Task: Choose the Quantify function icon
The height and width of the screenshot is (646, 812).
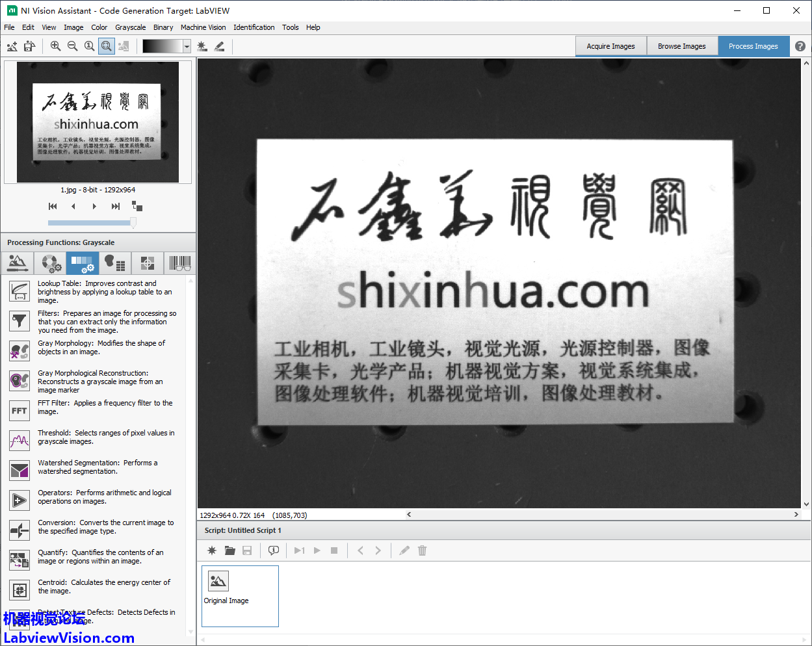Action: click(x=20, y=560)
